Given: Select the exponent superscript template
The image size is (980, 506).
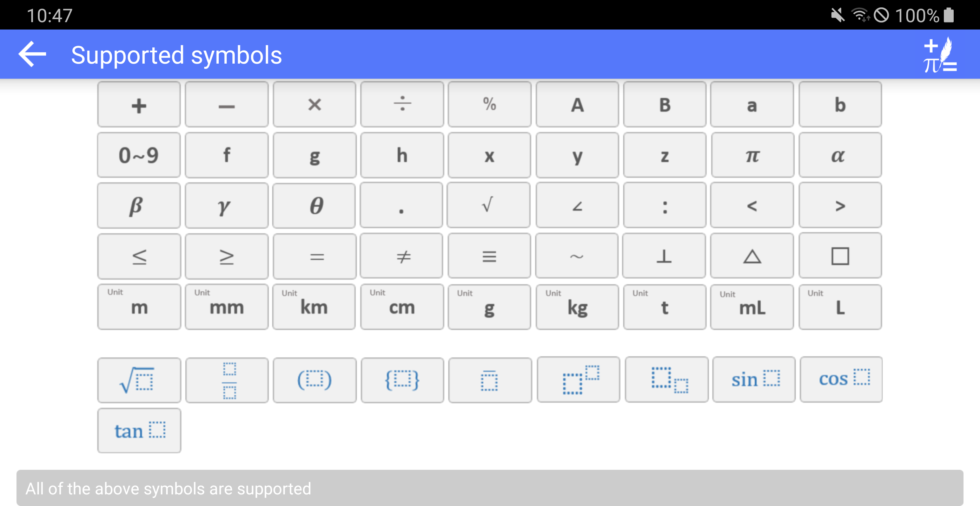Looking at the screenshot, I should coord(578,379).
